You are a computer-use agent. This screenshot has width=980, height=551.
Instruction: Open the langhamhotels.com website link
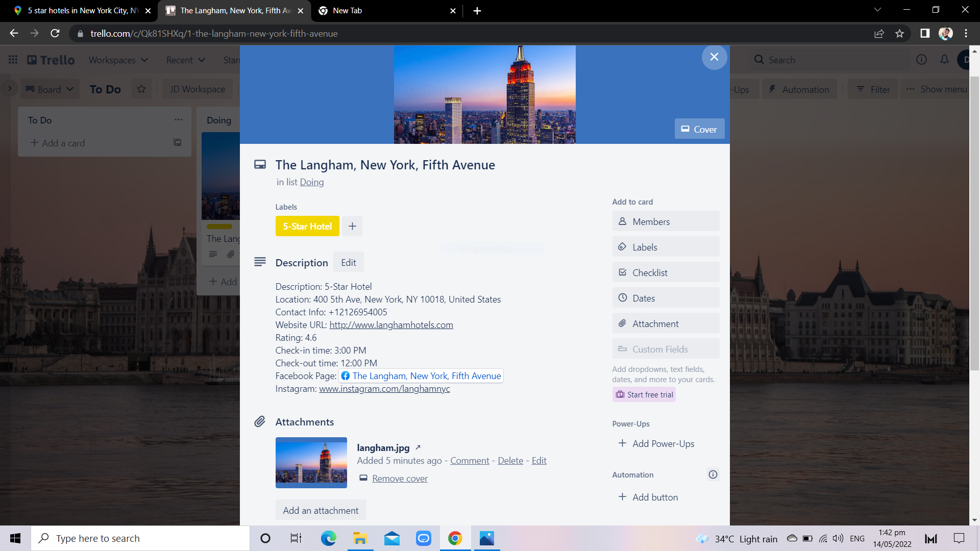[391, 325]
